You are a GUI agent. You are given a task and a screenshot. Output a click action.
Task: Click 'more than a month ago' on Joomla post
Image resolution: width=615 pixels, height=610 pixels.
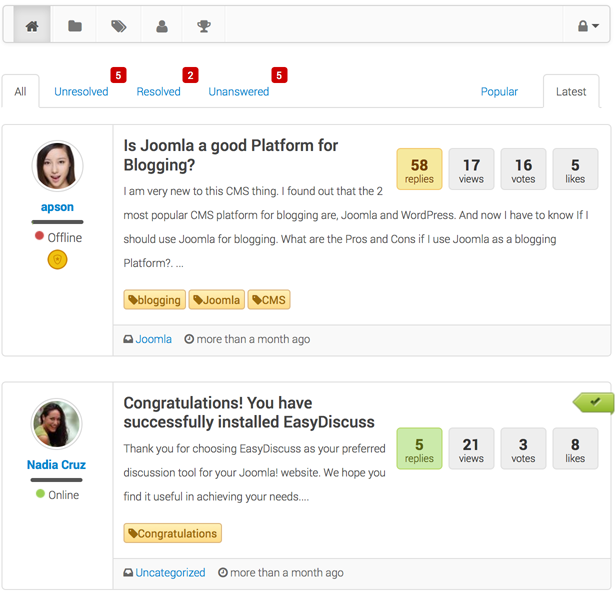point(253,339)
